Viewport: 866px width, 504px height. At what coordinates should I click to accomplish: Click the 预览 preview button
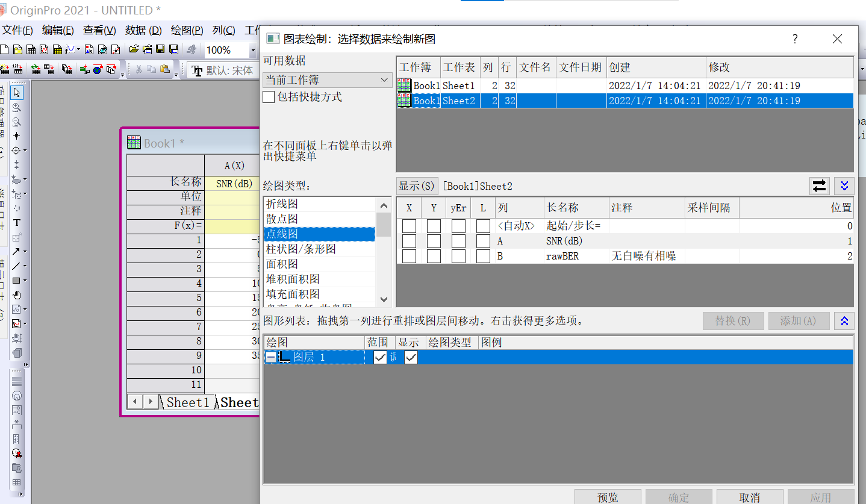[608, 497]
